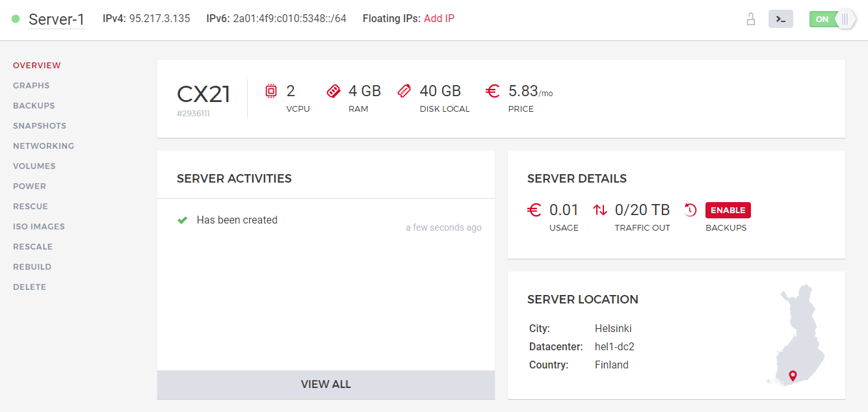
Task: Open the Snapshots section
Action: coord(40,125)
